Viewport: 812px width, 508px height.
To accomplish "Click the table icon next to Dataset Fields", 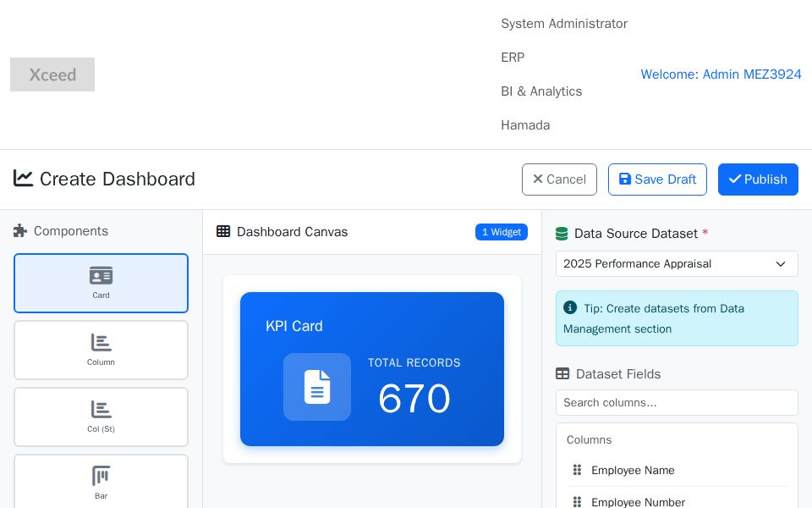I will point(562,374).
